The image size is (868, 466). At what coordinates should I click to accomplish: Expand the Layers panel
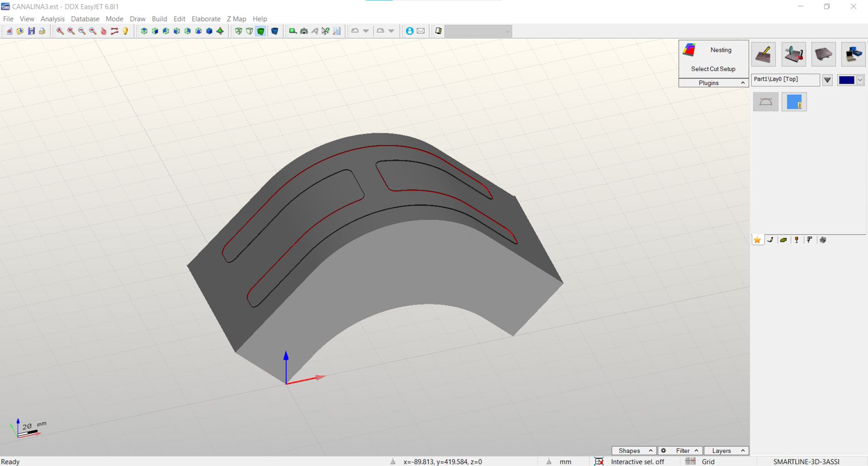point(726,451)
